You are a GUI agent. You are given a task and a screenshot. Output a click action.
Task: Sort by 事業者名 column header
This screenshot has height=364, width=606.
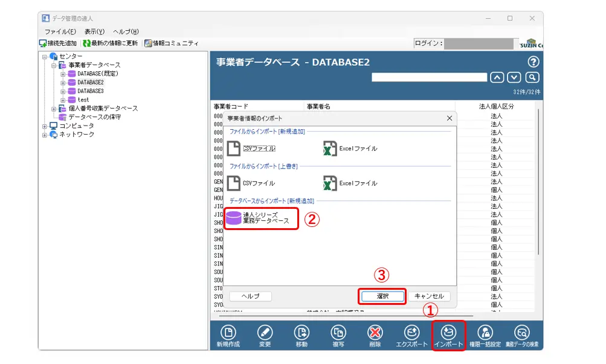coord(318,106)
